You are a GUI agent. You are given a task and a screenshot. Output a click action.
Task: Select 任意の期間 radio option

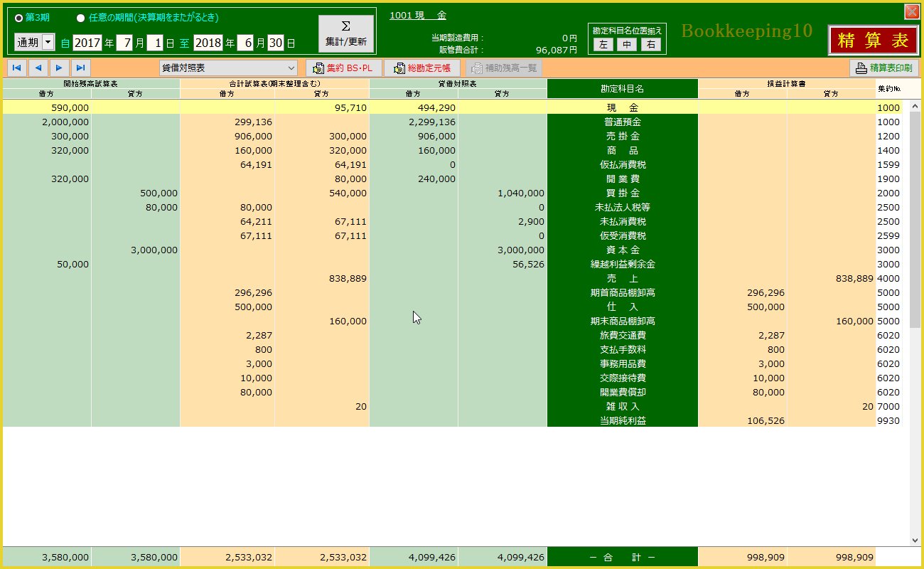tap(80, 18)
